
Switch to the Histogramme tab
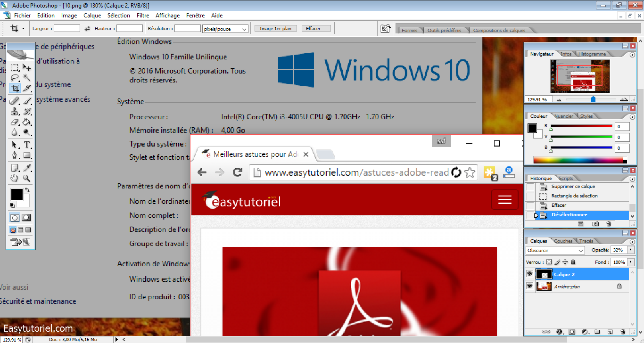tap(592, 54)
